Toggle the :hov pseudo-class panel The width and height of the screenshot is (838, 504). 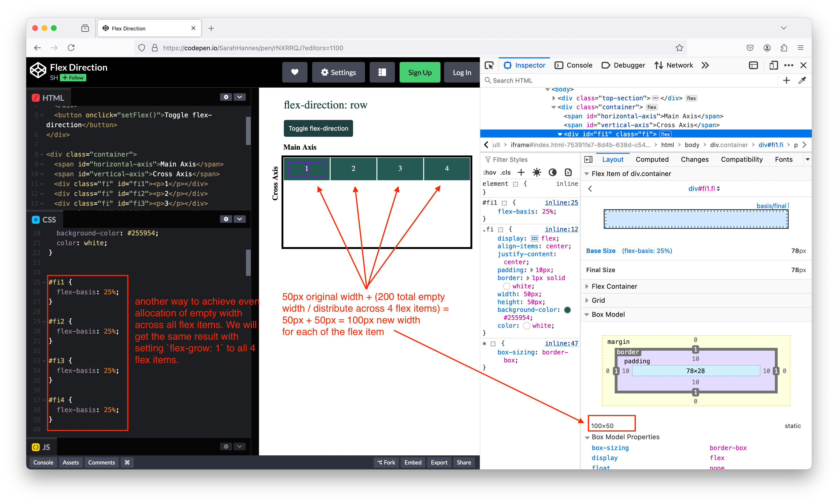click(489, 173)
